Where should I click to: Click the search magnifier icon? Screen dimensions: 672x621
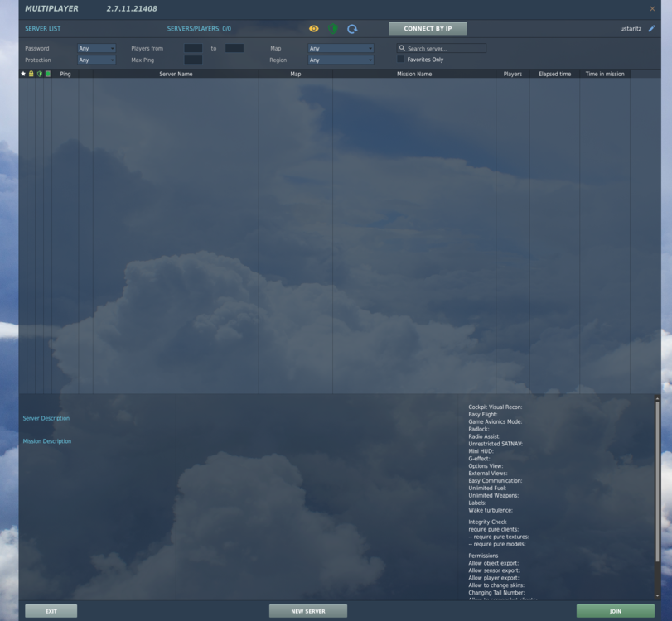point(402,48)
